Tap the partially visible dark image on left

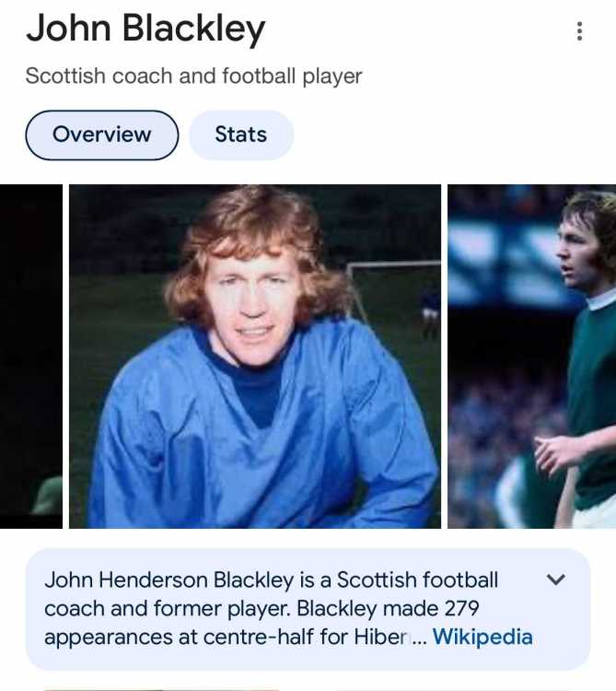(x=30, y=356)
